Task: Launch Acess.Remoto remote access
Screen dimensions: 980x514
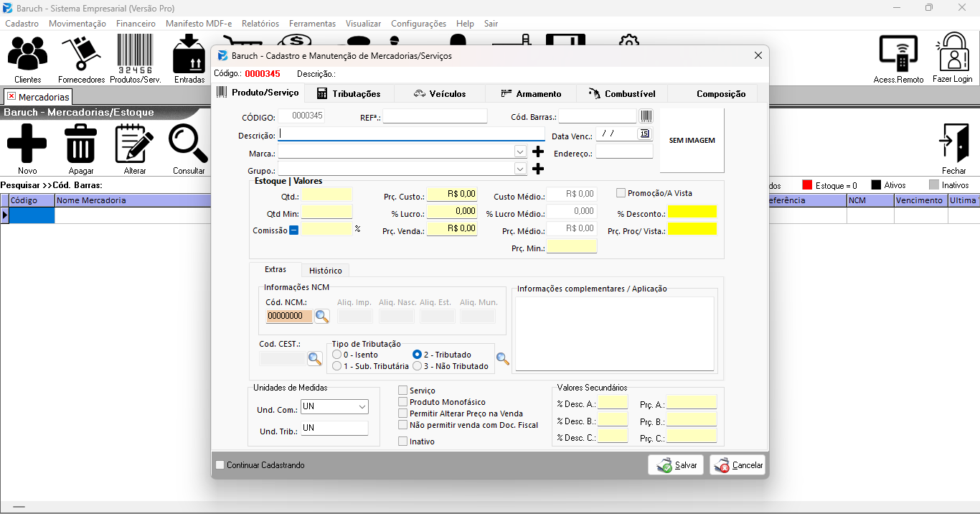Action: pyautogui.click(x=899, y=59)
